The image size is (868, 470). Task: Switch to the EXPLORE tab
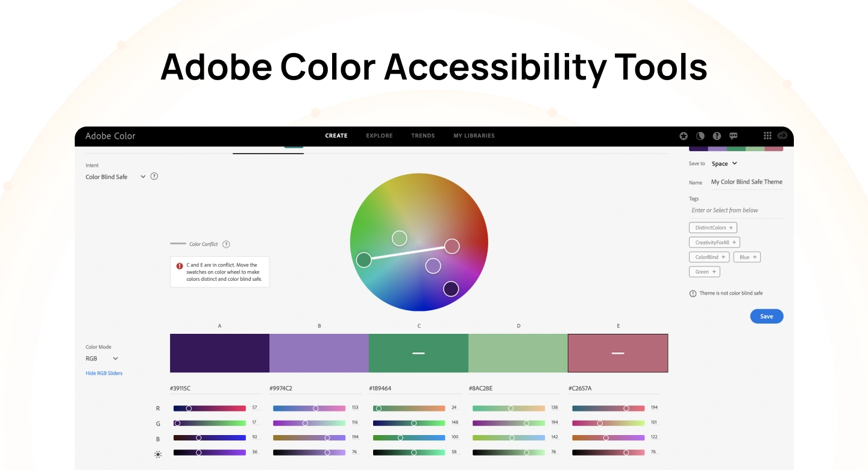click(x=379, y=136)
